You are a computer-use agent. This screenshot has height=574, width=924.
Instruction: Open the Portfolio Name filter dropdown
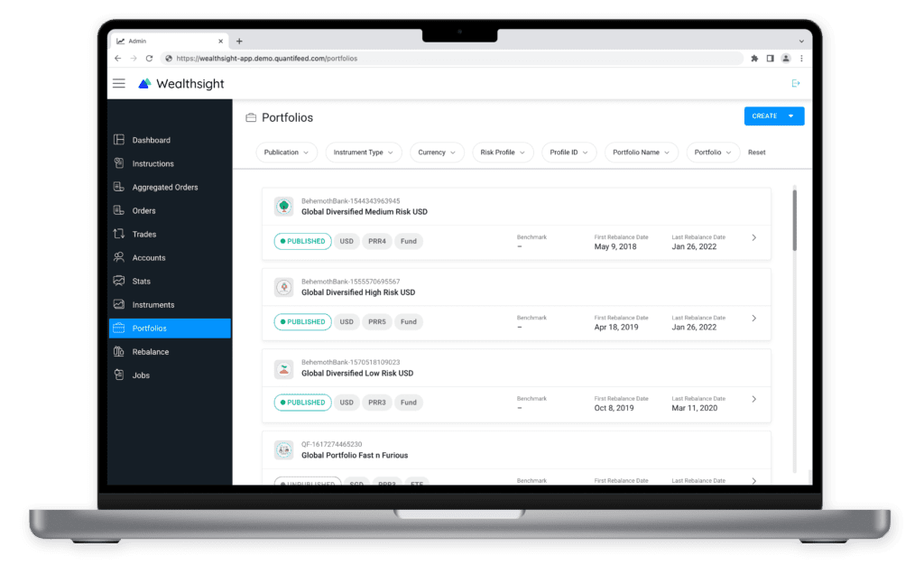click(x=642, y=152)
